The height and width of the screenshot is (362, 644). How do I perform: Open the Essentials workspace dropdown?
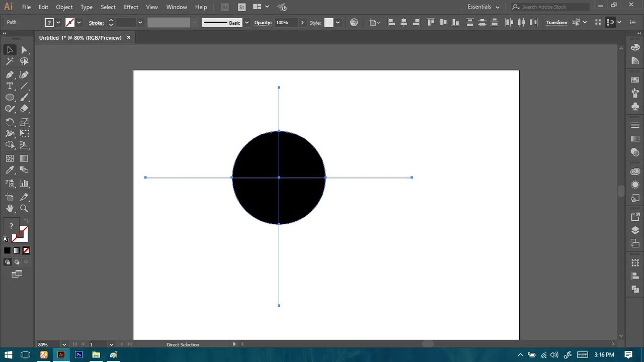click(484, 7)
